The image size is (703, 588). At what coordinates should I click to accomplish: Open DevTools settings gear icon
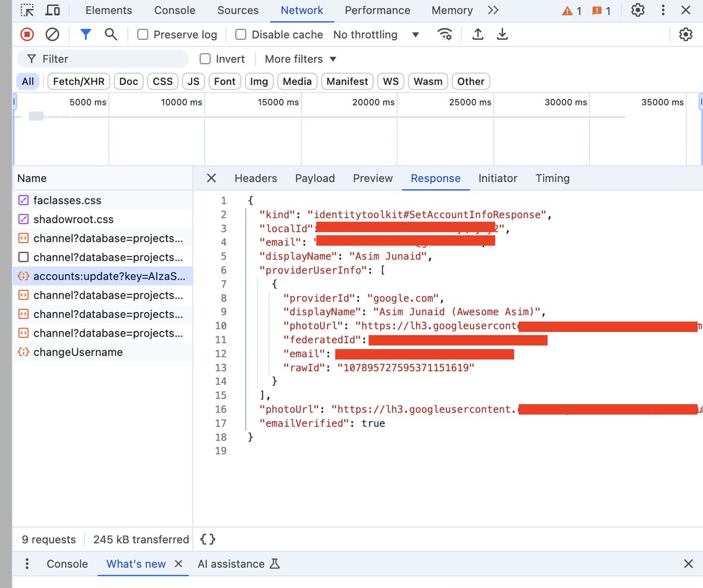tap(638, 11)
